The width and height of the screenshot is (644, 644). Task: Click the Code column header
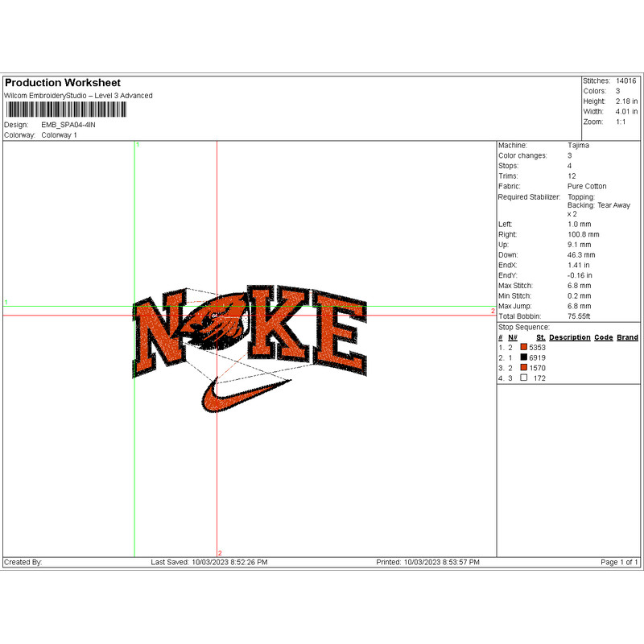click(x=604, y=337)
